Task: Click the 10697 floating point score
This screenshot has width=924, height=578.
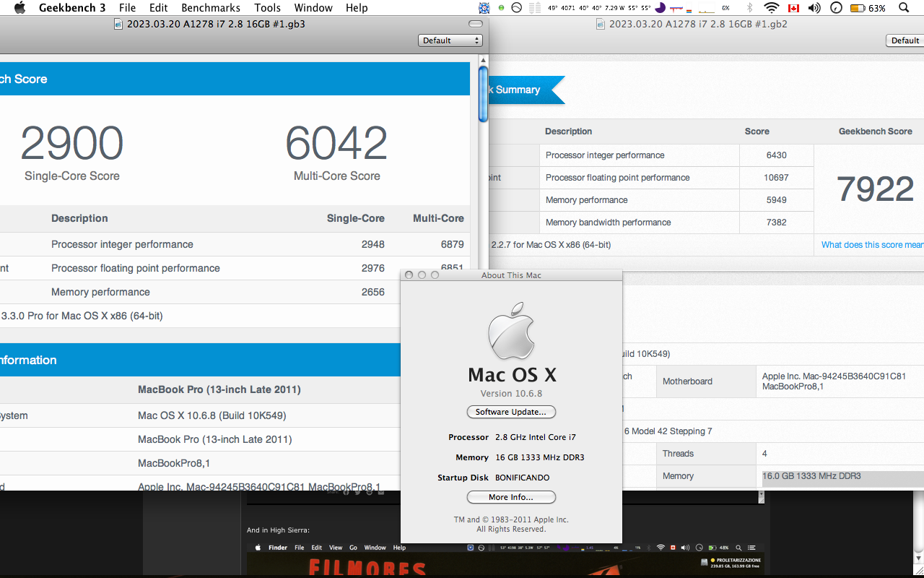Action: point(777,178)
